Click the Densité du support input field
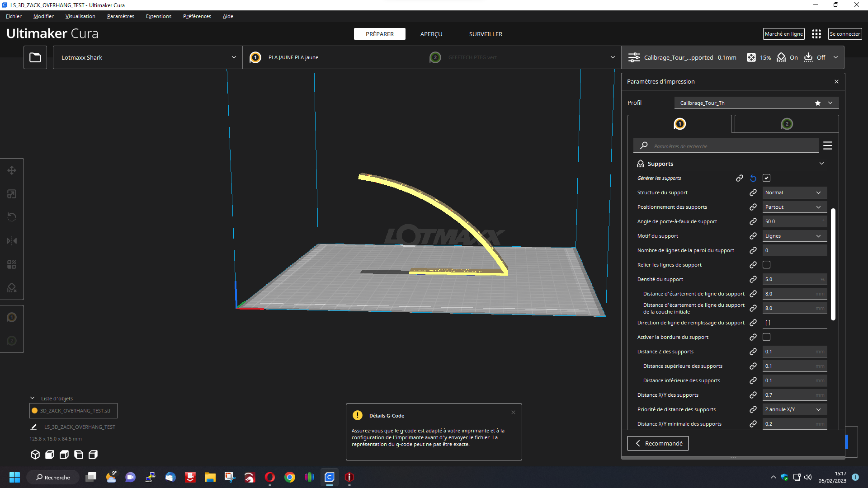This screenshot has width=868, height=488. [x=794, y=279]
